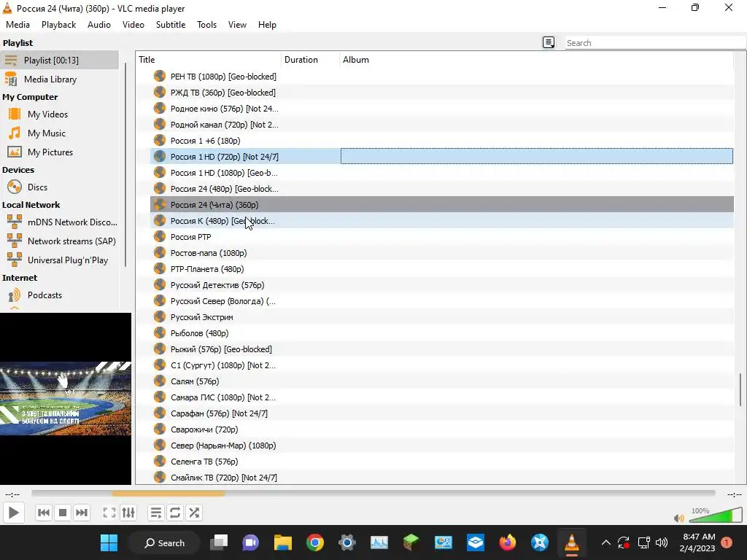The width and height of the screenshot is (747, 560).
Task: Skip to next media in playlist
Action: tap(82, 513)
